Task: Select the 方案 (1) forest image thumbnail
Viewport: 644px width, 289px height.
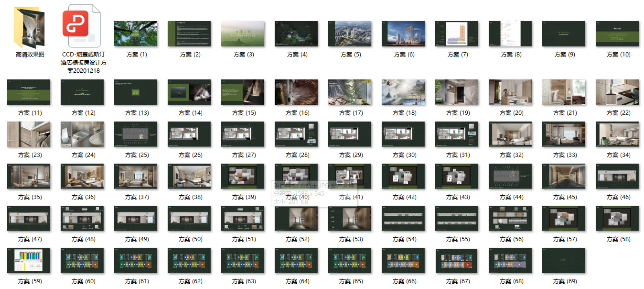Action: coord(136,33)
